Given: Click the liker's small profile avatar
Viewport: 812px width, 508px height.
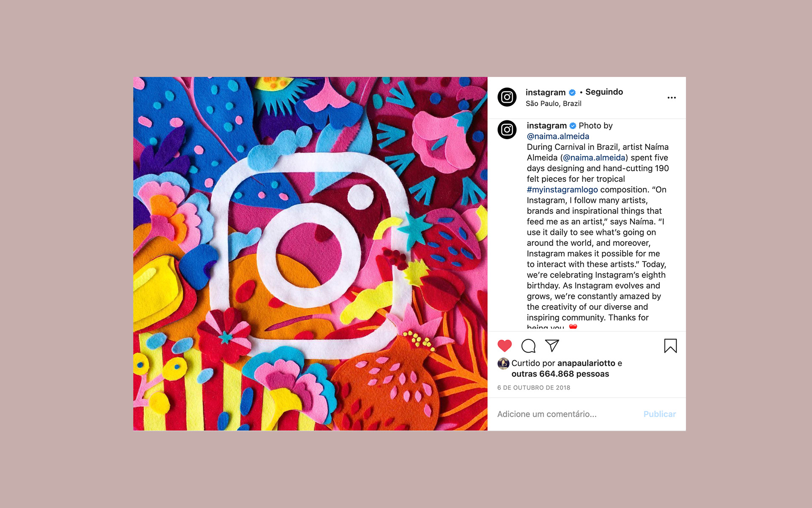Looking at the screenshot, I should [x=503, y=363].
